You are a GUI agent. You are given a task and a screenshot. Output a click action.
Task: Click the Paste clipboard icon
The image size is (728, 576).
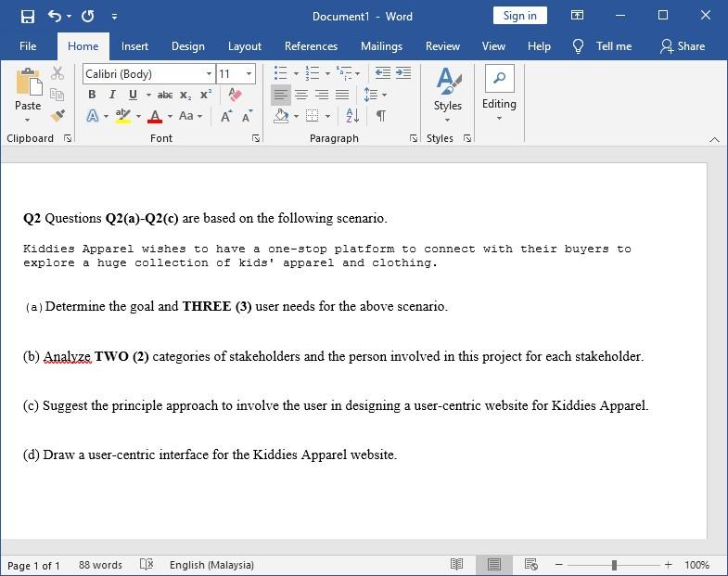click(x=29, y=82)
